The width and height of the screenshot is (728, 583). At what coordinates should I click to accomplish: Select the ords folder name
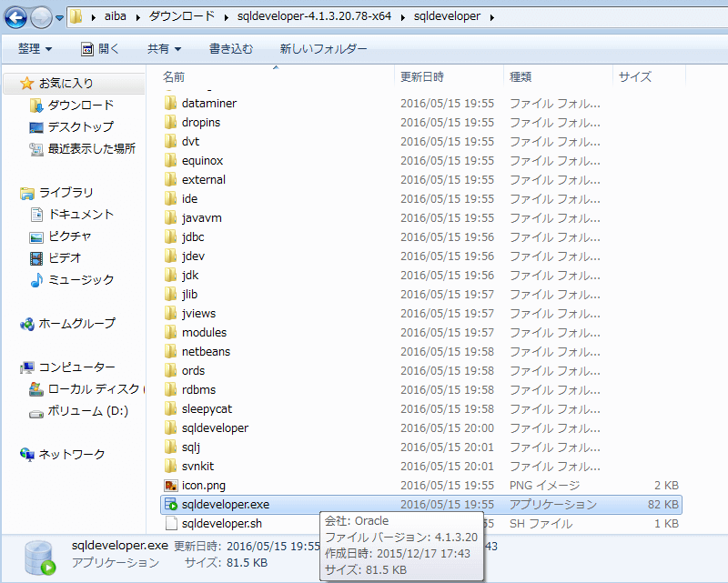coord(193,371)
